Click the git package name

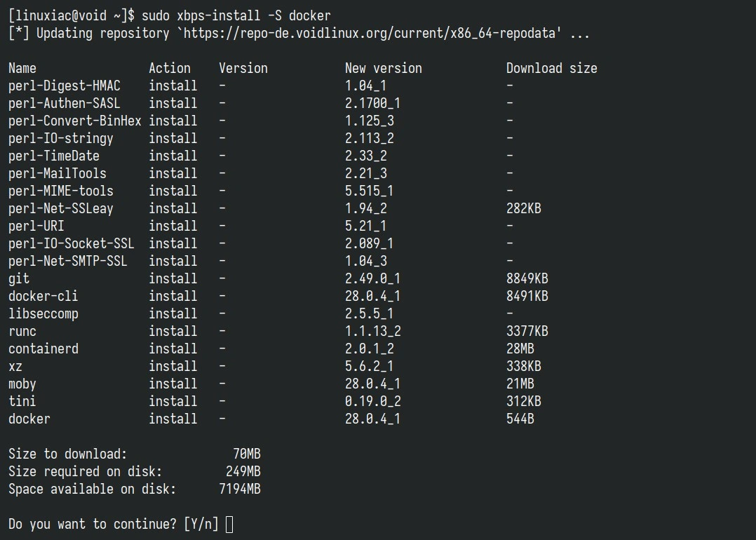[19, 278]
